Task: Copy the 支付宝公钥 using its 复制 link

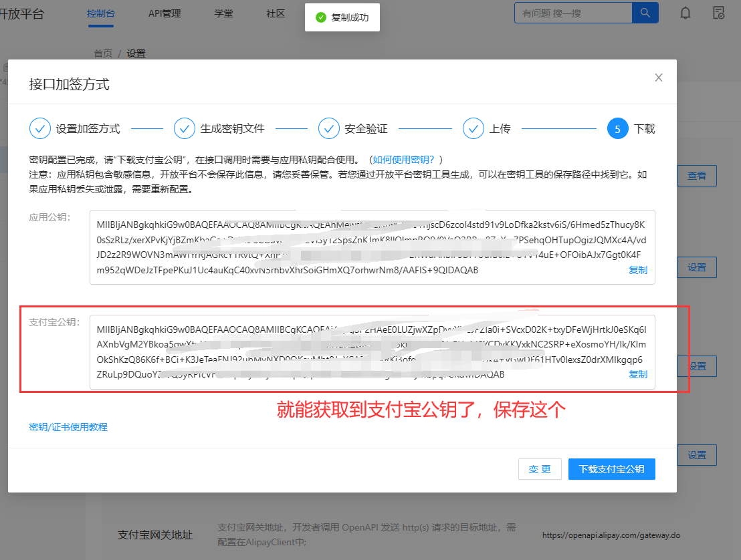Action: [638, 374]
